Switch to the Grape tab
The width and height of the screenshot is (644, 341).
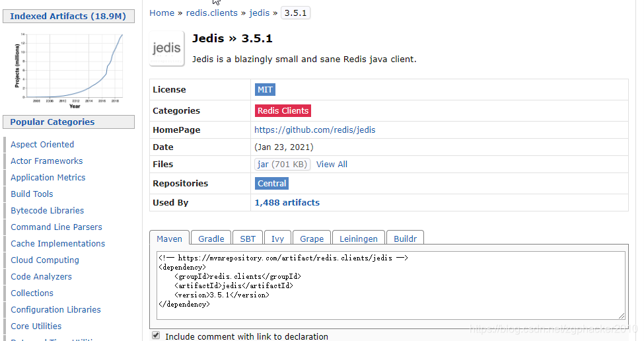pyautogui.click(x=312, y=239)
